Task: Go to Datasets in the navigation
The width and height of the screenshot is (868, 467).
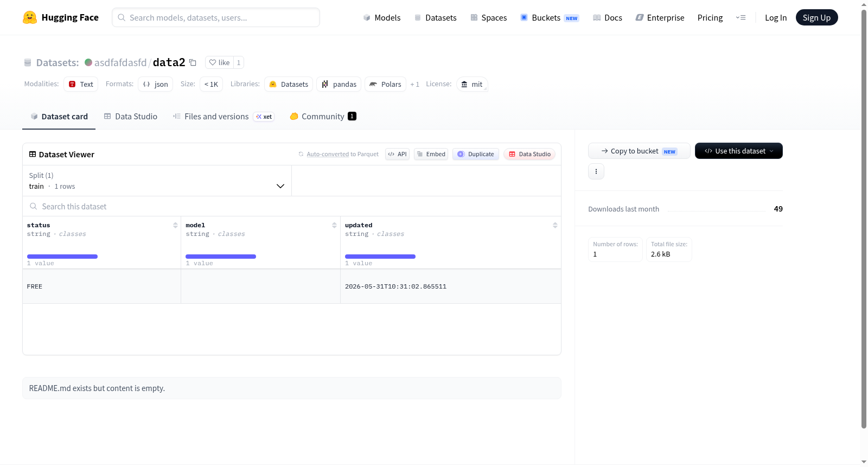Action: point(435,18)
